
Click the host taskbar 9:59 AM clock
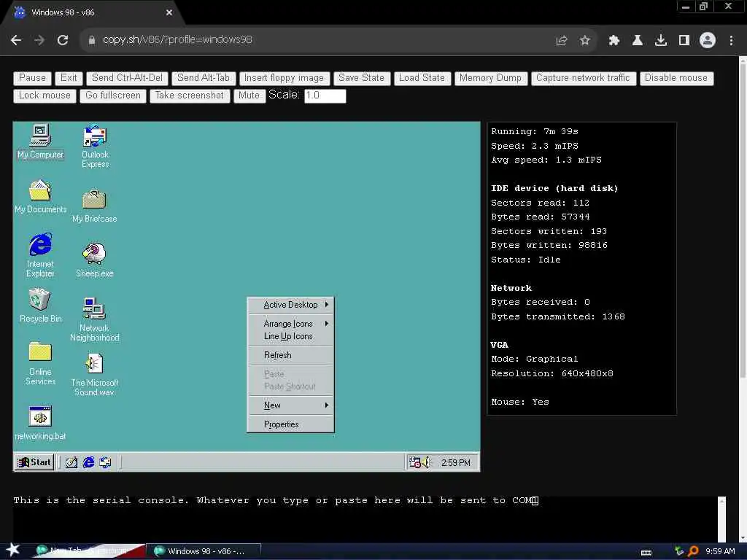click(x=720, y=551)
